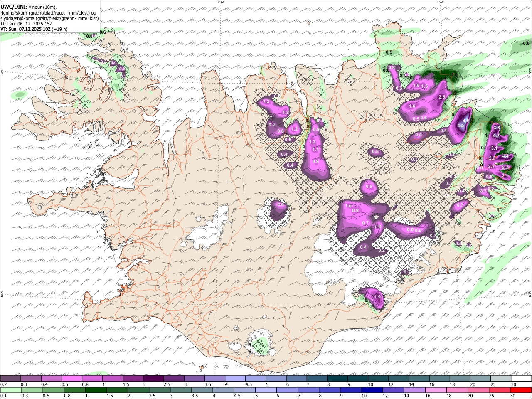Click the 0.1 label starting the bottom legend
The width and height of the screenshot is (532, 399).
point(3,396)
